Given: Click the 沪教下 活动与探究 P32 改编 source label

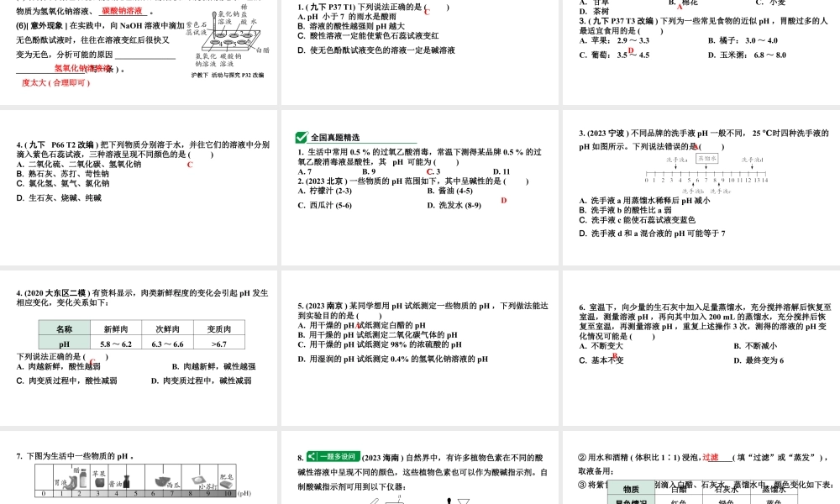Looking at the screenshot, I should (x=227, y=74).
